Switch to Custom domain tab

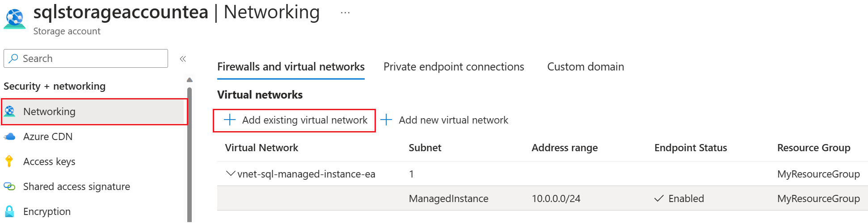pos(586,67)
